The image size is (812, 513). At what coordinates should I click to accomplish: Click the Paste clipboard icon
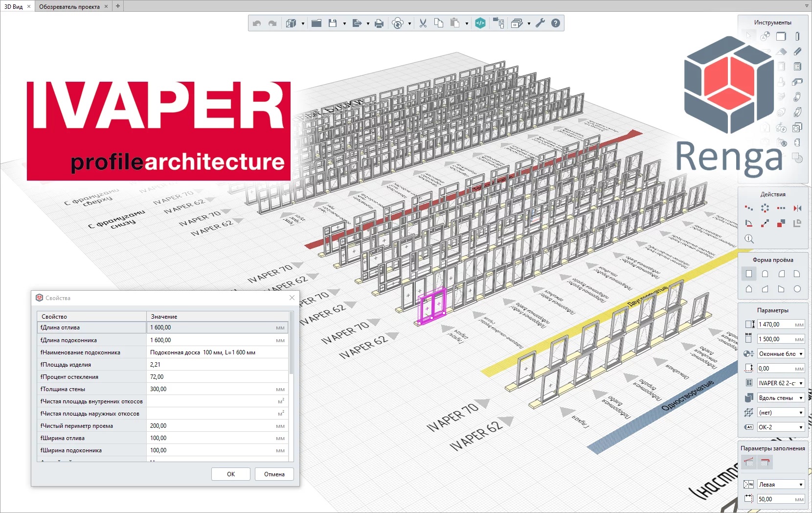click(x=455, y=23)
